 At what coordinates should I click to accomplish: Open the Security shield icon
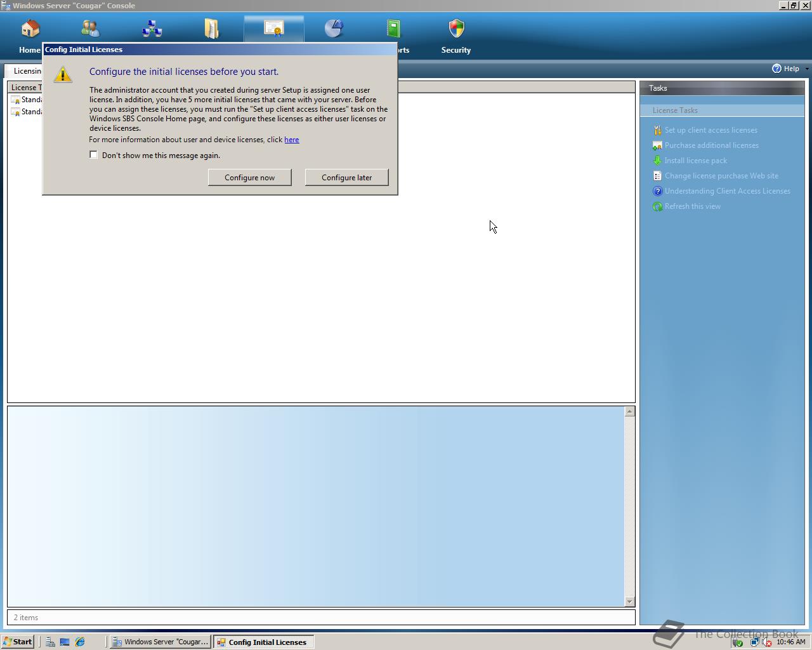tap(456, 29)
